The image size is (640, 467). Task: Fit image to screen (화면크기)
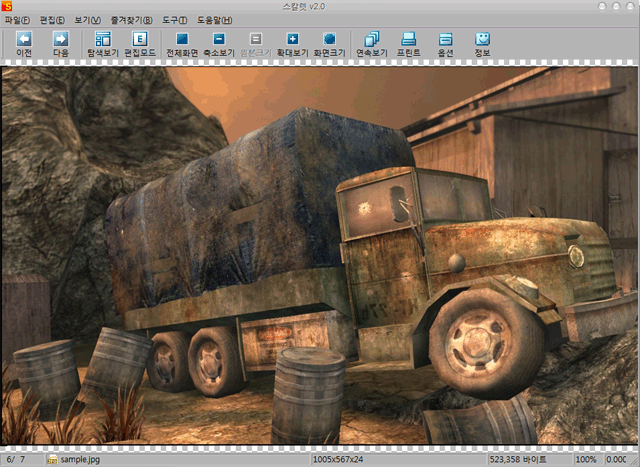(329, 44)
